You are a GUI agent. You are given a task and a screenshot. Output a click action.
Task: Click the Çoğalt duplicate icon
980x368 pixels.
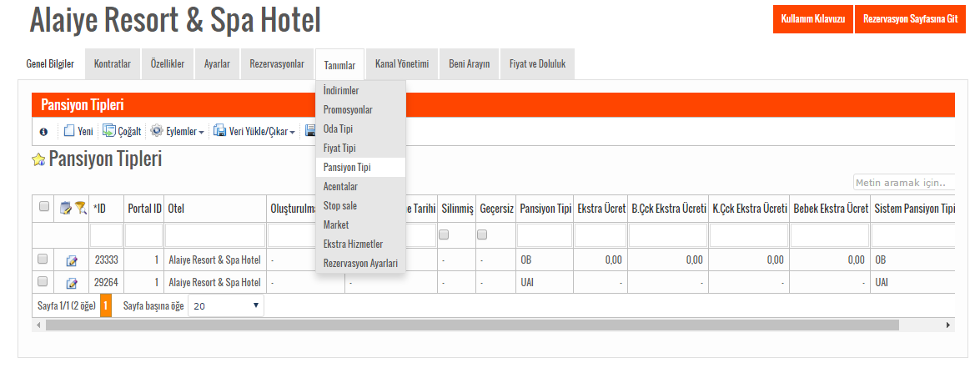(108, 130)
